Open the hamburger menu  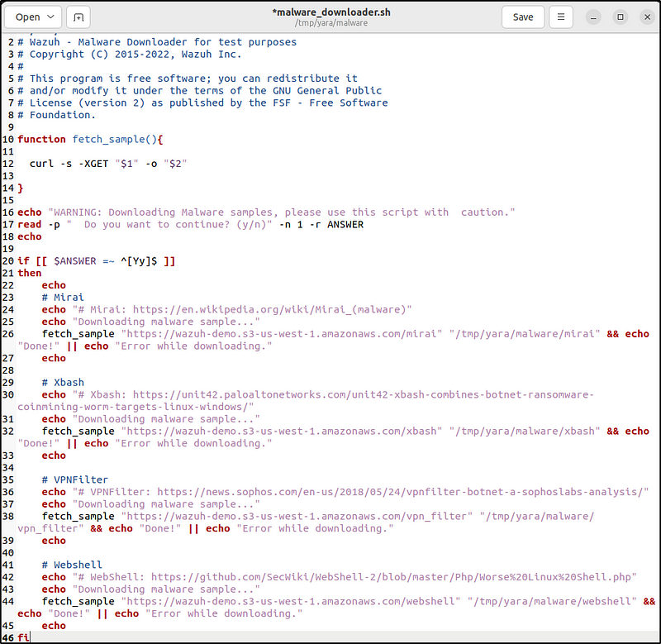click(561, 17)
